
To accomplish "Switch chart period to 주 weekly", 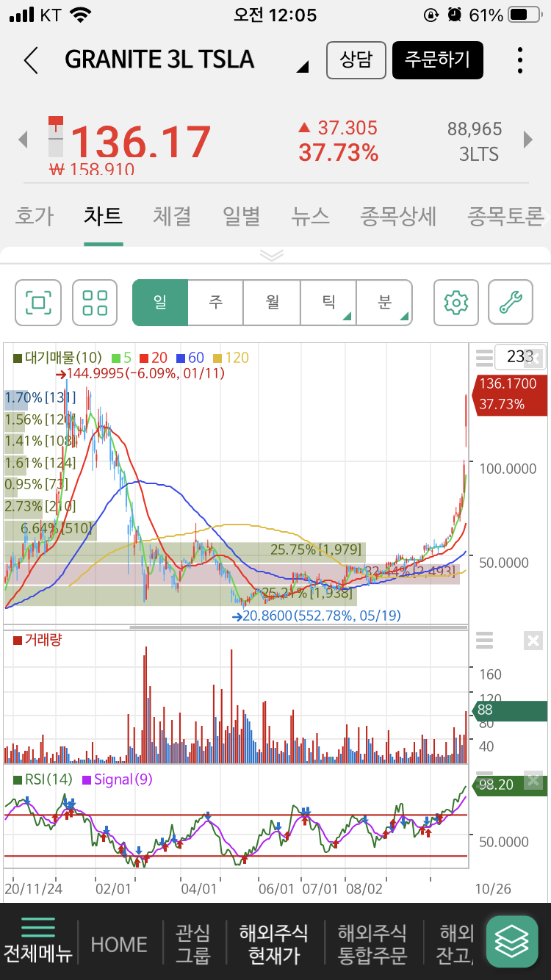I will [x=216, y=302].
